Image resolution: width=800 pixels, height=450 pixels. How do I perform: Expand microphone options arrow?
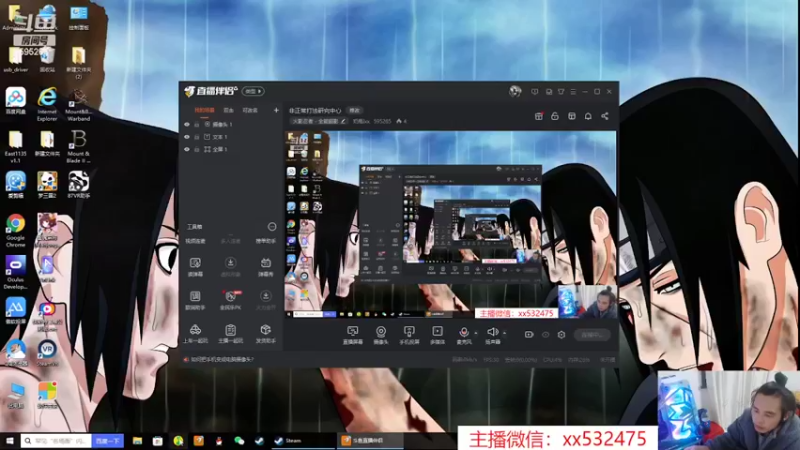(x=476, y=333)
